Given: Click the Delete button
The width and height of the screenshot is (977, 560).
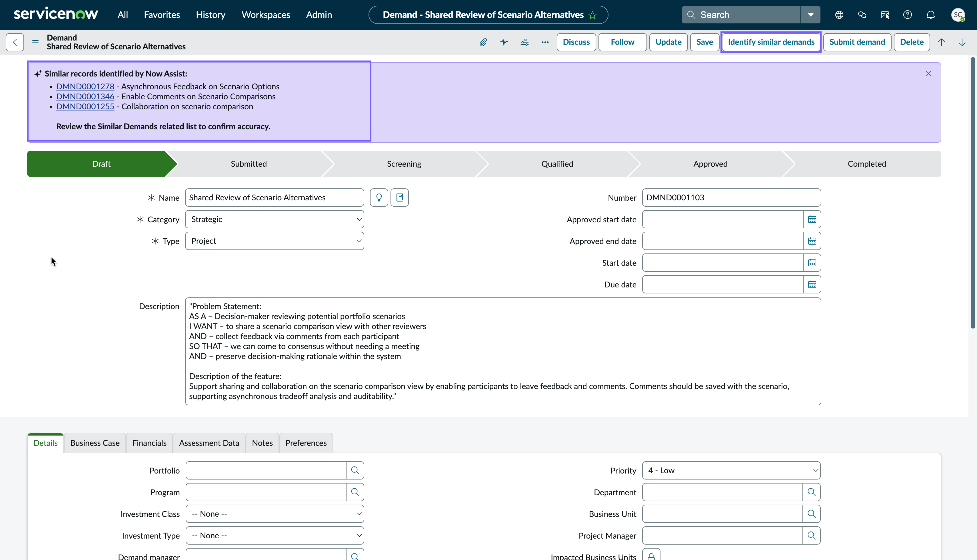Looking at the screenshot, I should (912, 42).
